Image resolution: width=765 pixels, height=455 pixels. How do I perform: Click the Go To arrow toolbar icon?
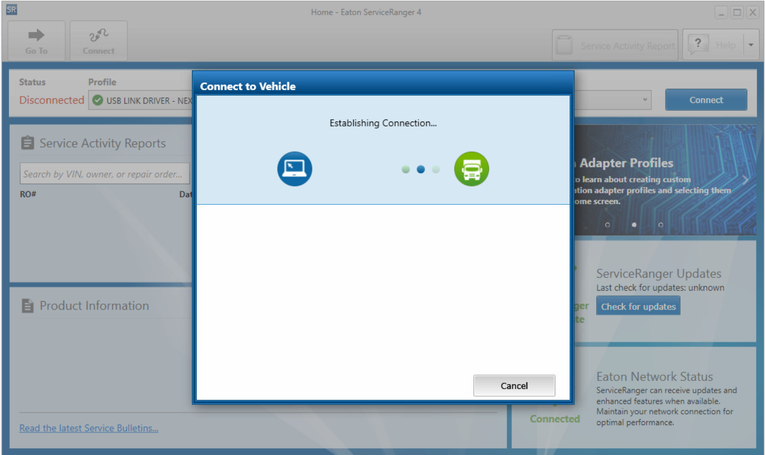coord(37,35)
